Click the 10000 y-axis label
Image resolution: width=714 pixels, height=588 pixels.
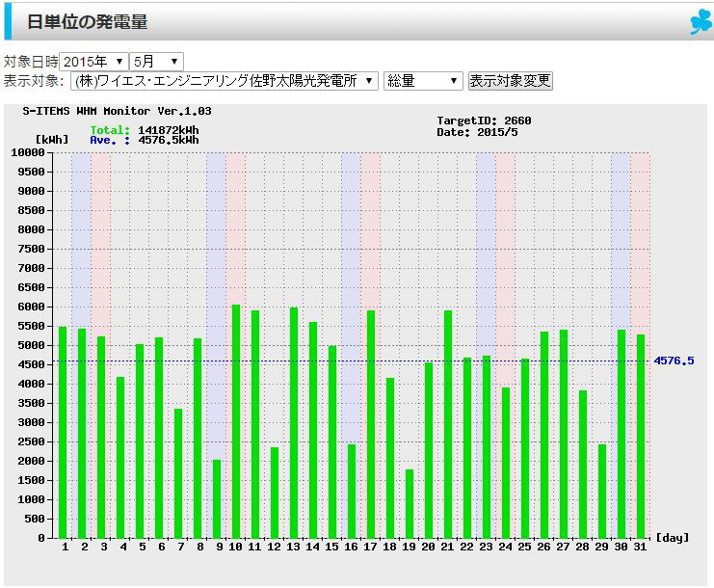tap(28, 152)
